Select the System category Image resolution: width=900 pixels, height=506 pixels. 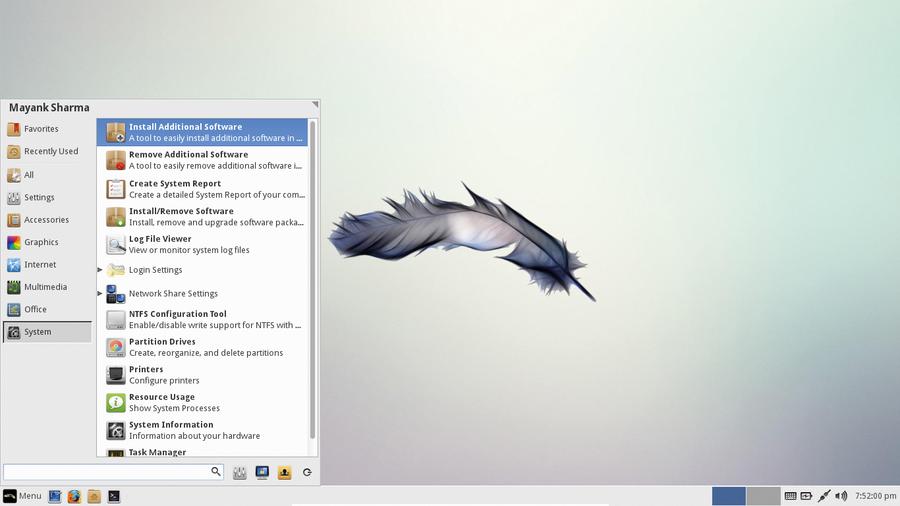[47, 332]
